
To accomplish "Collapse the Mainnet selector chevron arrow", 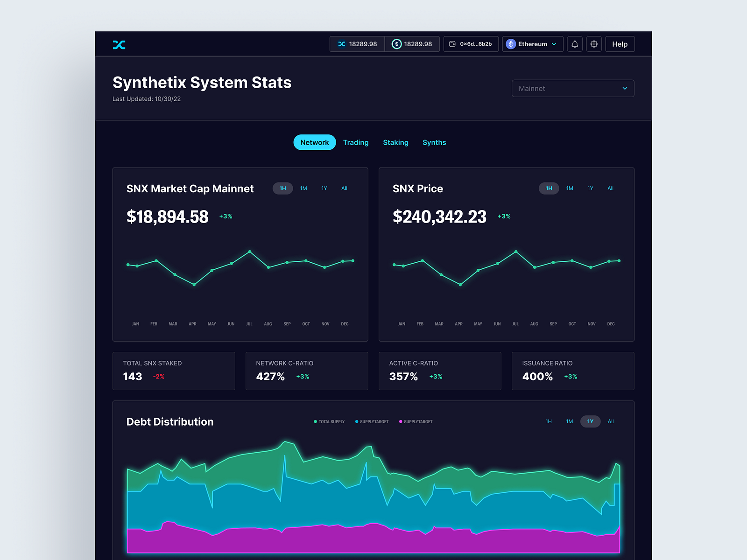I will 625,88.
